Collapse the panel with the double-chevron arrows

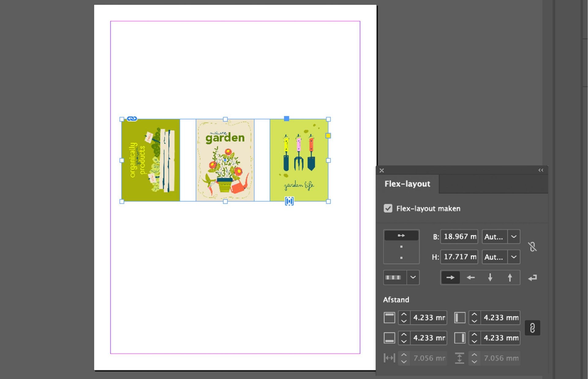[x=541, y=170]
